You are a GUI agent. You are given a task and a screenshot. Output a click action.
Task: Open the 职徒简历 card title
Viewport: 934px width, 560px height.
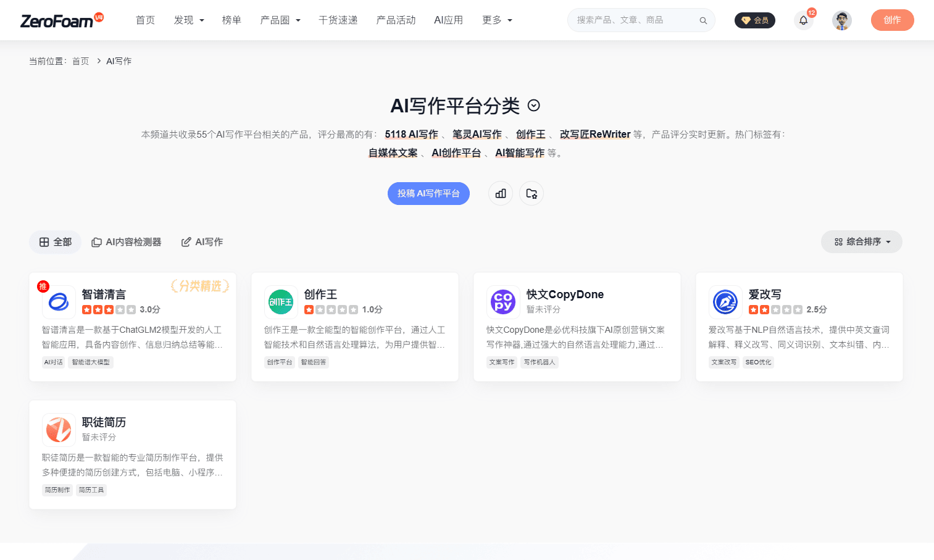point(104,422)
